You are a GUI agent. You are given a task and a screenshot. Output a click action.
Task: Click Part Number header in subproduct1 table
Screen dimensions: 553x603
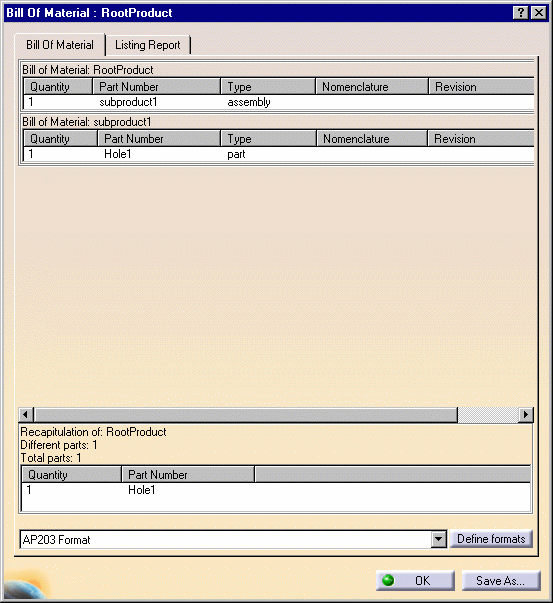(x=159, y=138)
